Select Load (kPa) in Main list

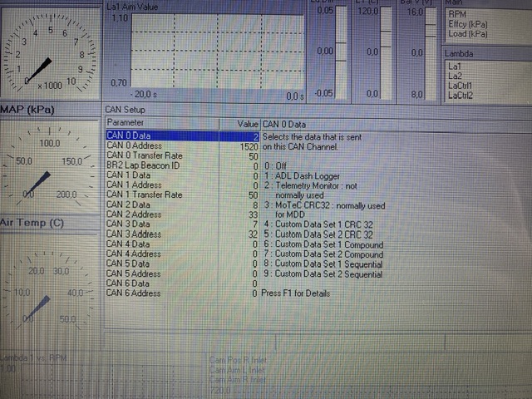coord(468,34)
